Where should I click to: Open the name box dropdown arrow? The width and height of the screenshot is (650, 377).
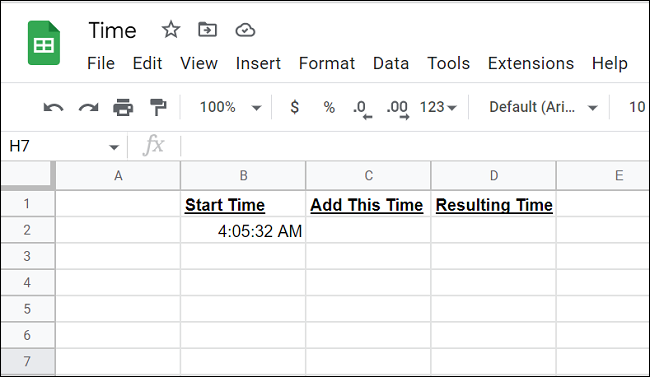click(114, 147)
